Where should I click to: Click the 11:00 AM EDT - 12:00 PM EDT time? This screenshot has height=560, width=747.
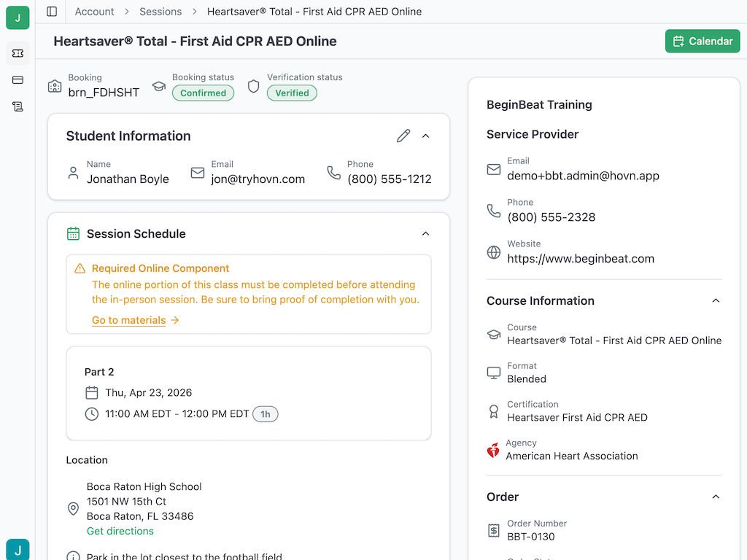click(x=177, y=414)
